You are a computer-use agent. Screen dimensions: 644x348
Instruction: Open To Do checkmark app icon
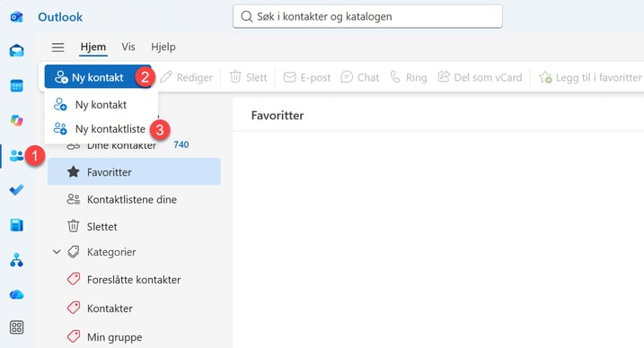click(17, 190)
